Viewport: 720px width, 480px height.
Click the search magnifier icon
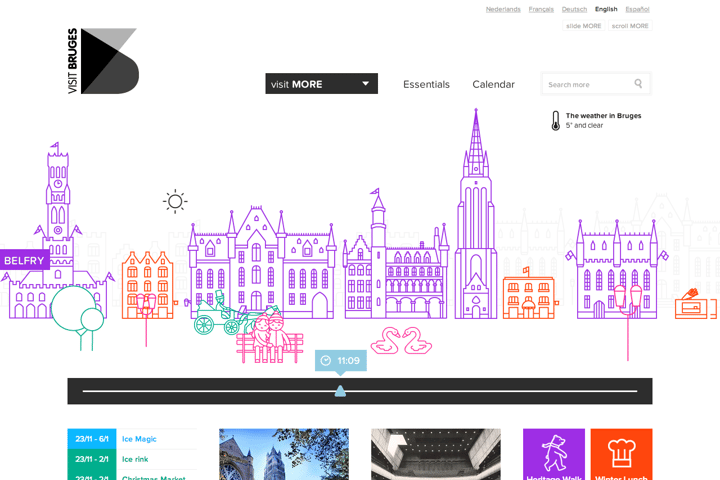coord(638,84)
